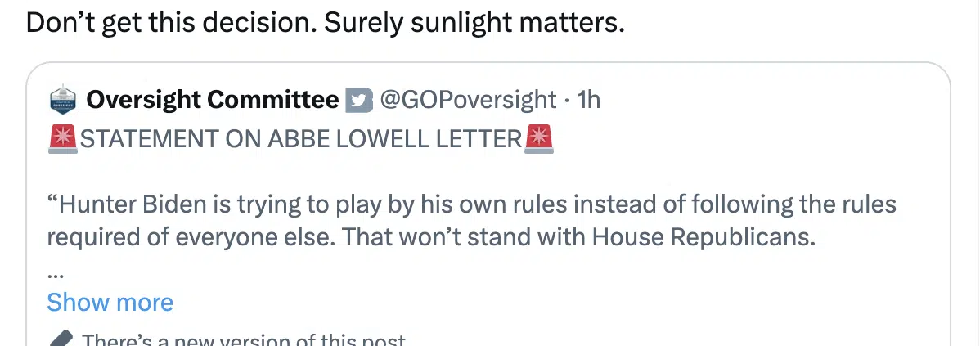Open the @GOPoversight handle link

click(467, 100)
